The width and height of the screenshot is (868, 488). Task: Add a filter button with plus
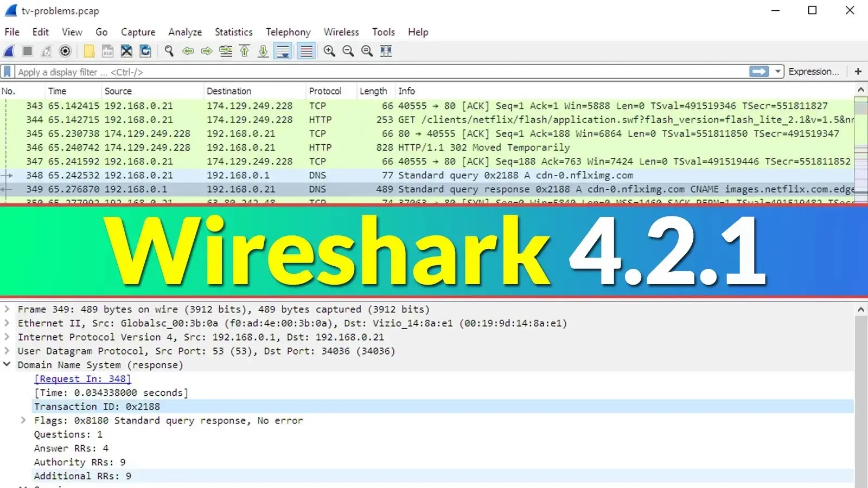point(858,72)
